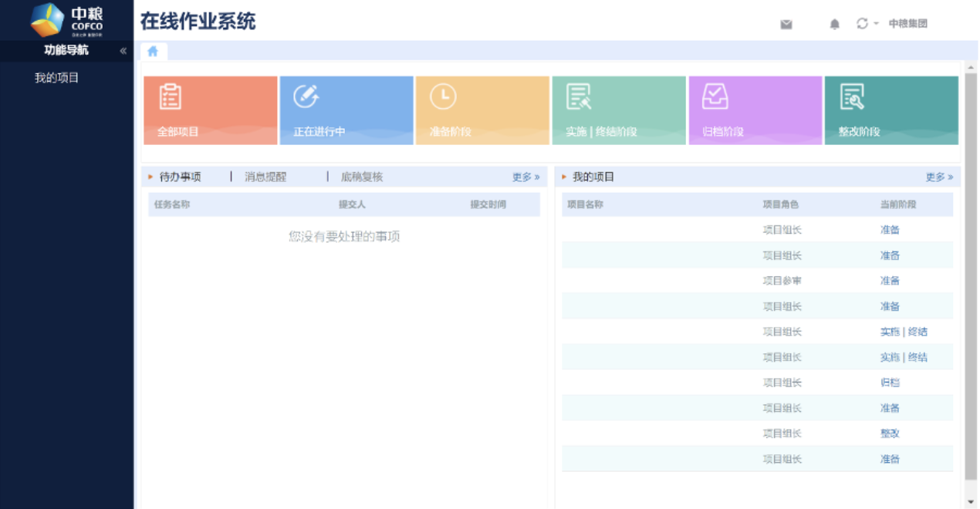Select the home tab

click(153, 51)
